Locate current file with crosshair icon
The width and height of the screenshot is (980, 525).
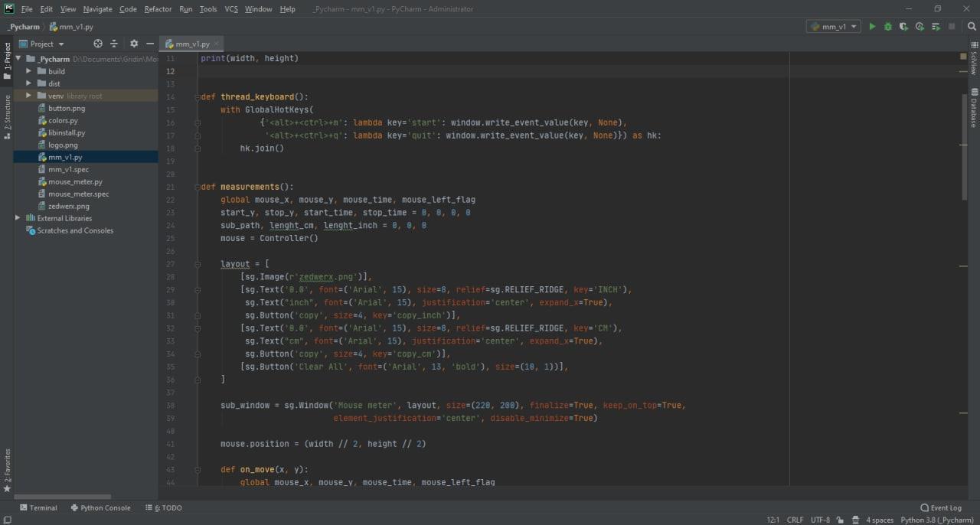click(x=98, y=44)
